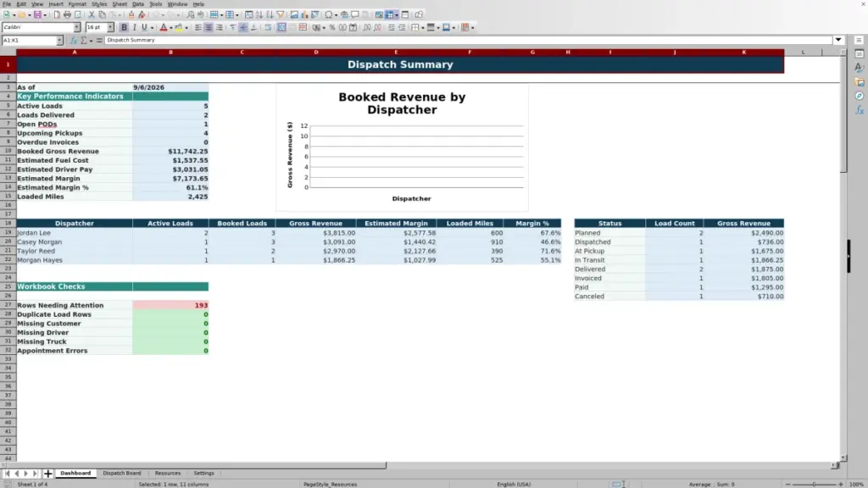This screenshot has width=868, height=488.
Task: Go to the first sheet arrow
Action: tap(7, 474)
